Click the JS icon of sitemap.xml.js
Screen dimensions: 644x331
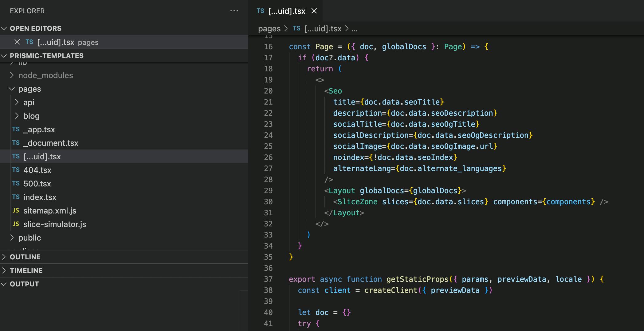16,211
